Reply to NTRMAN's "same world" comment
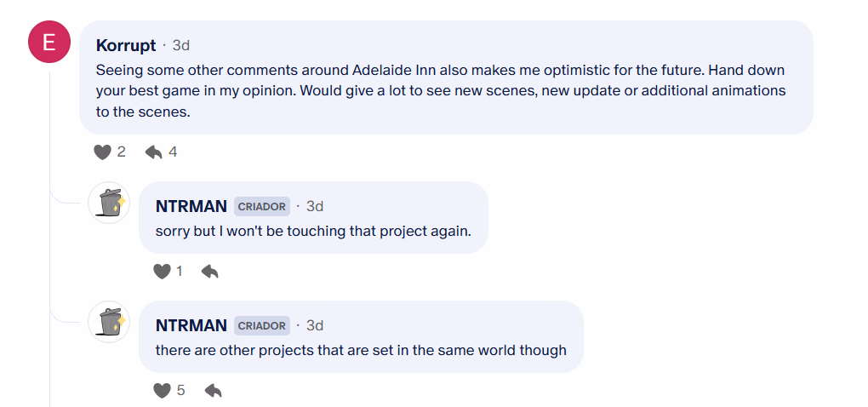Screen dimensions: 868x407 pyautogui.click(x=213, y=390)
